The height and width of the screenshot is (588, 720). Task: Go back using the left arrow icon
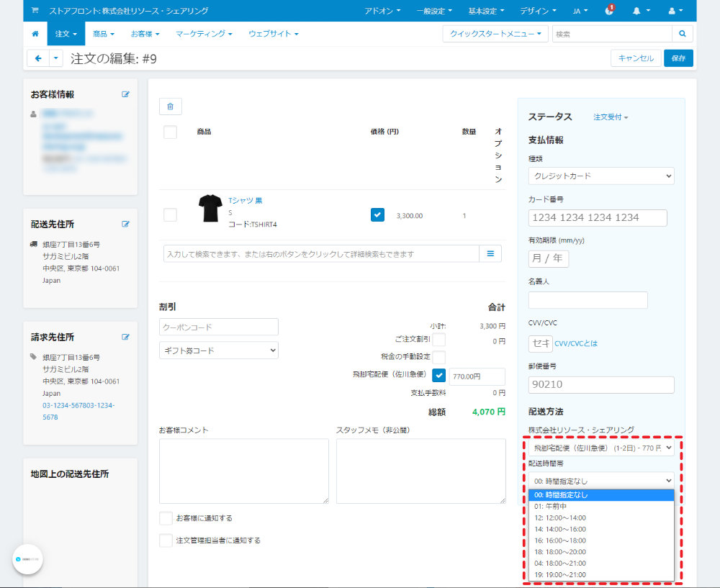click(x=38, y=58)
